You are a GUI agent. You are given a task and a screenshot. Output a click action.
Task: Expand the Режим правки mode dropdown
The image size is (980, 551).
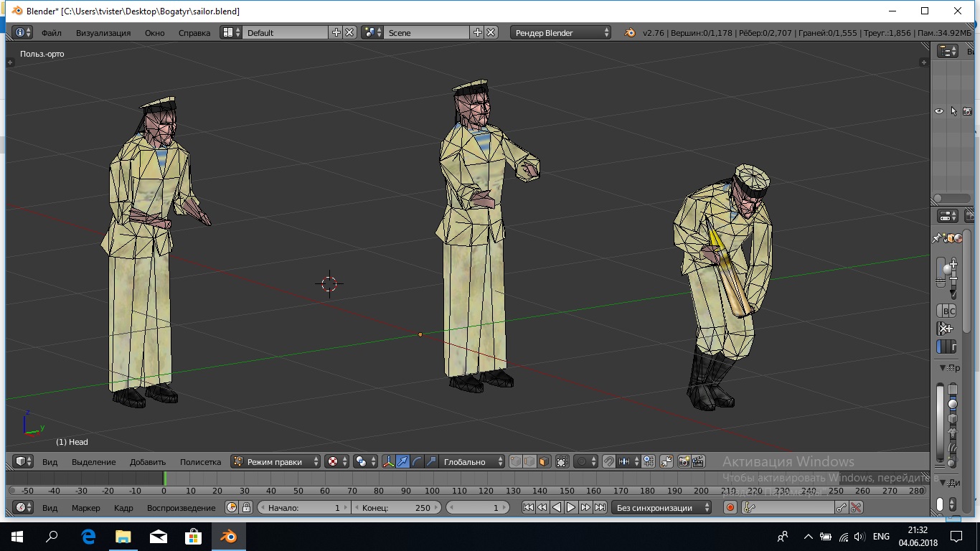pos(276,462)
